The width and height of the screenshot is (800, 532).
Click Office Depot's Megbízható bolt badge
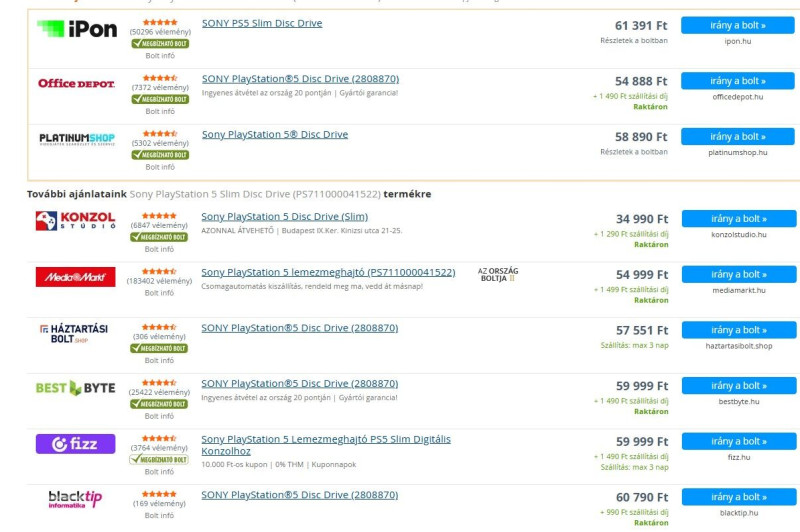pyautogui.click(x=160, y=99)
